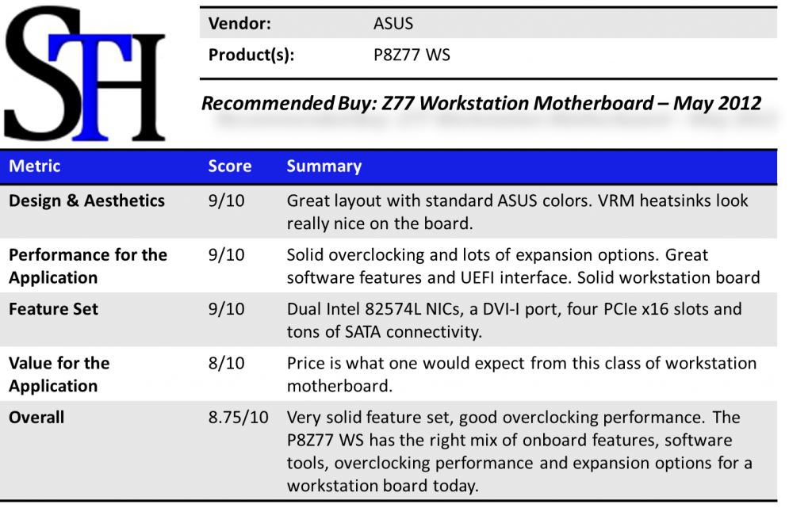Screen dimensions: 812x508
Task: Select the Value for the Application label
Action: click(59, 374)
